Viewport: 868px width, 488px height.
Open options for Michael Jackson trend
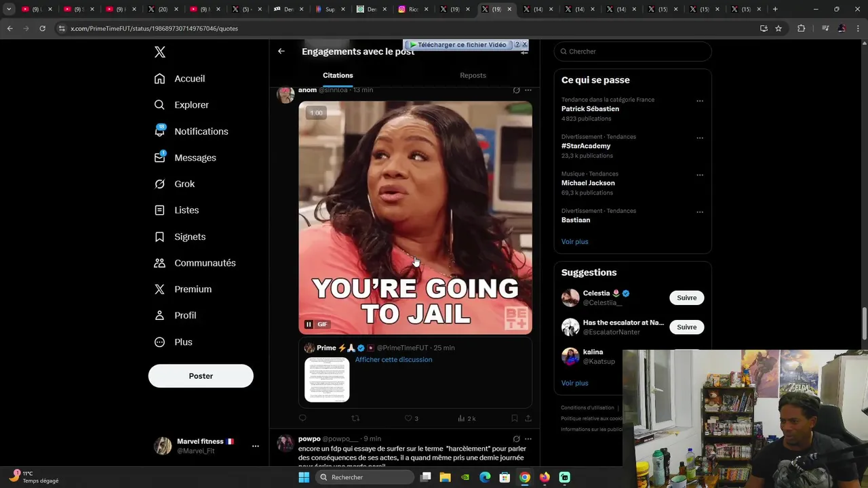coord(700,175)
